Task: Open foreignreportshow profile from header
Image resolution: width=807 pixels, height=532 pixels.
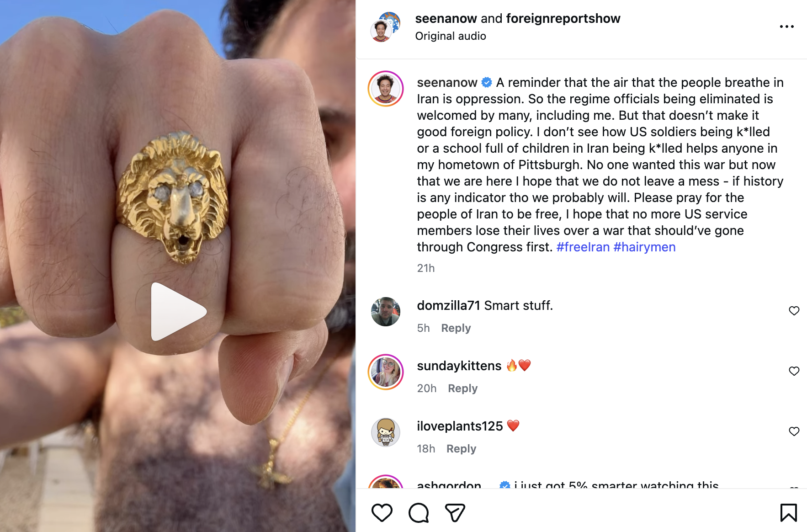Action: tap(563, 18)
